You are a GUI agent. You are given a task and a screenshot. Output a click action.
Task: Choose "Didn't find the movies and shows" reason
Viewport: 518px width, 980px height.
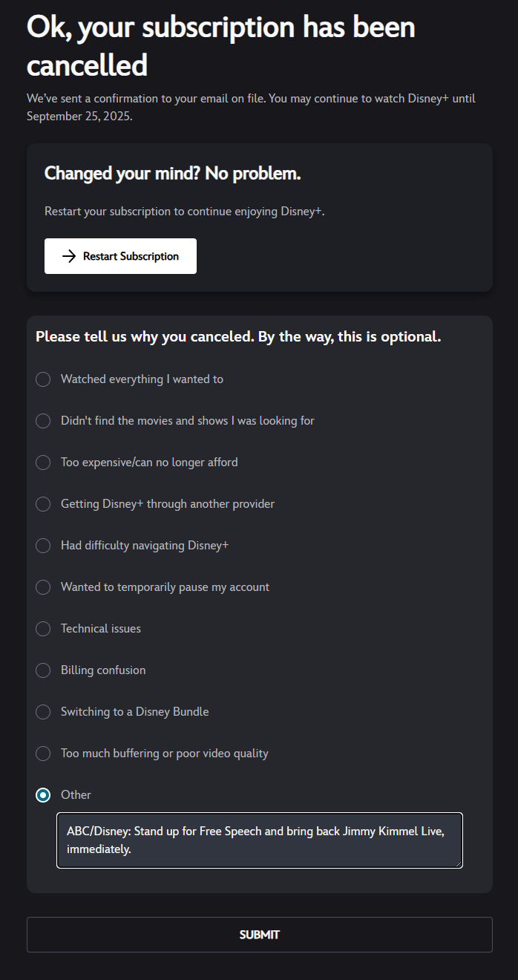[x=44, y=421]
